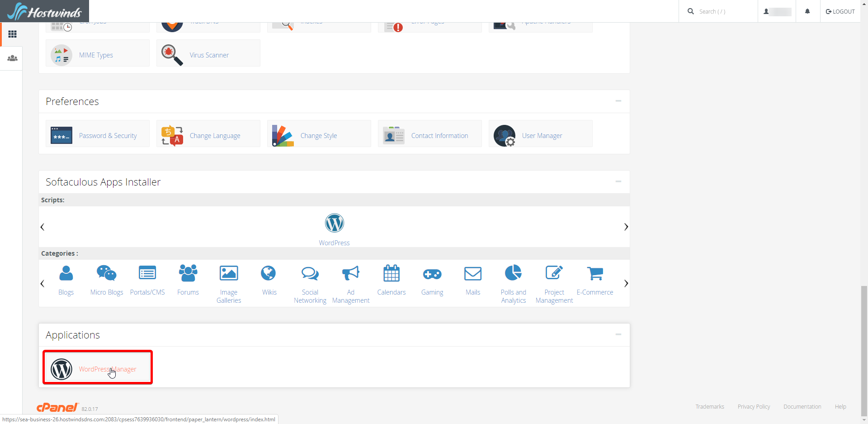
Task: Select the Mails category icon
Action: coord(473,273)
